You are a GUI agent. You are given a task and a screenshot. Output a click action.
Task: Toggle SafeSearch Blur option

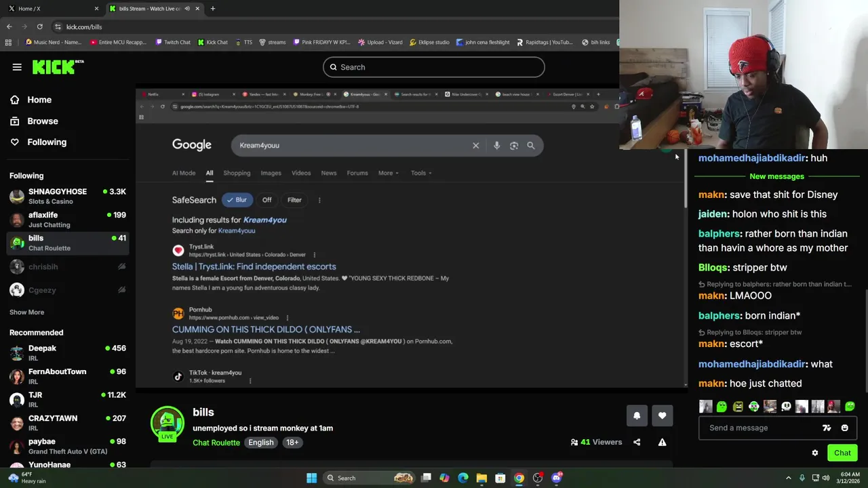pos(237,200)
